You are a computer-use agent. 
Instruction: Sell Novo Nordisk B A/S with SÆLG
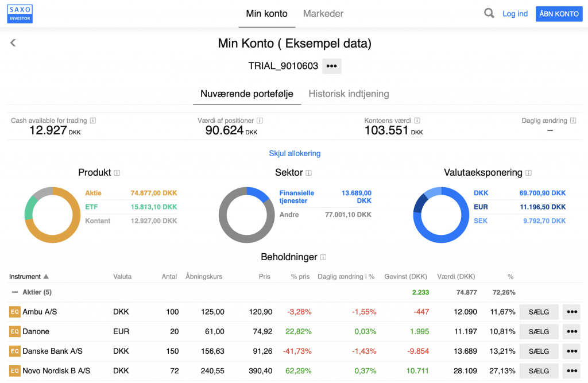pyautogui.click(x=539, y=371)
